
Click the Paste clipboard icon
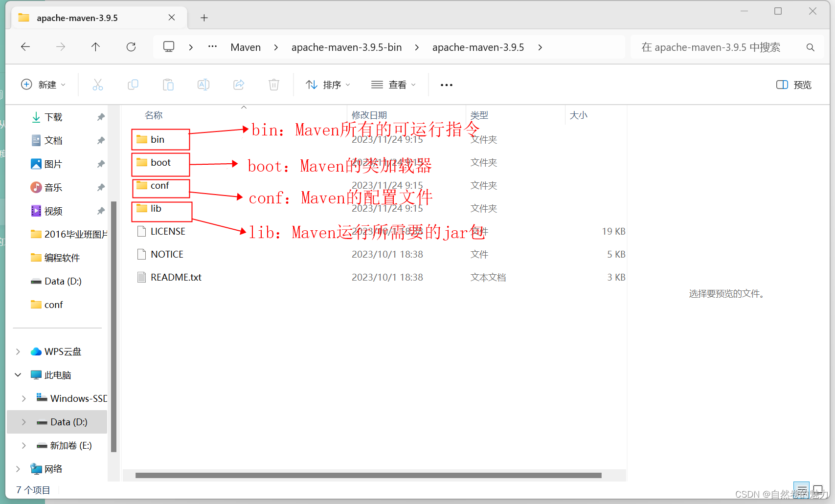(168, 85)
